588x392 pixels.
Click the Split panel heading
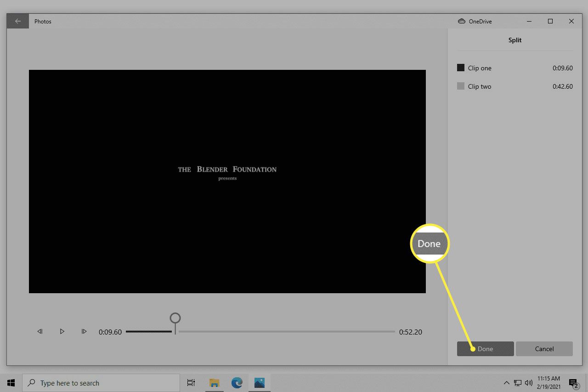(515, 40)
